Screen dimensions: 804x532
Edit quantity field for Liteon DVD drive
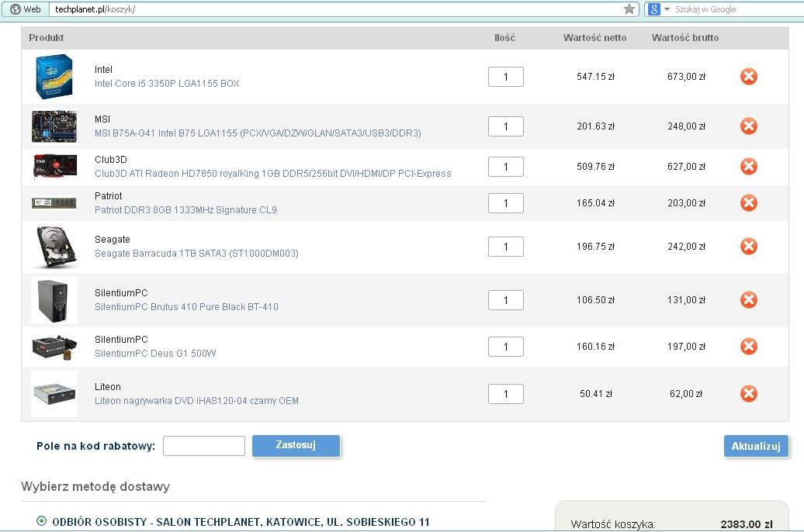505,394
